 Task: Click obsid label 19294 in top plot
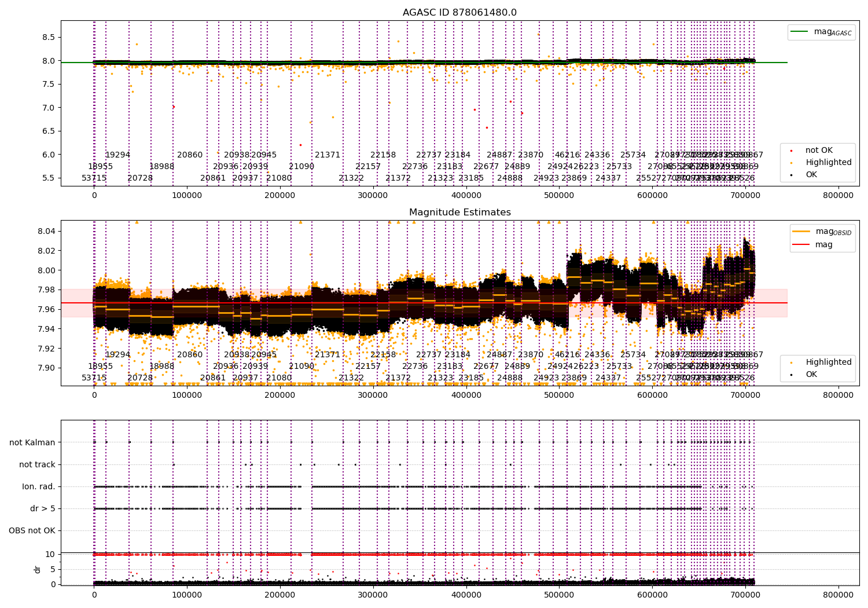pyautogui.click(x=117, y=155)
